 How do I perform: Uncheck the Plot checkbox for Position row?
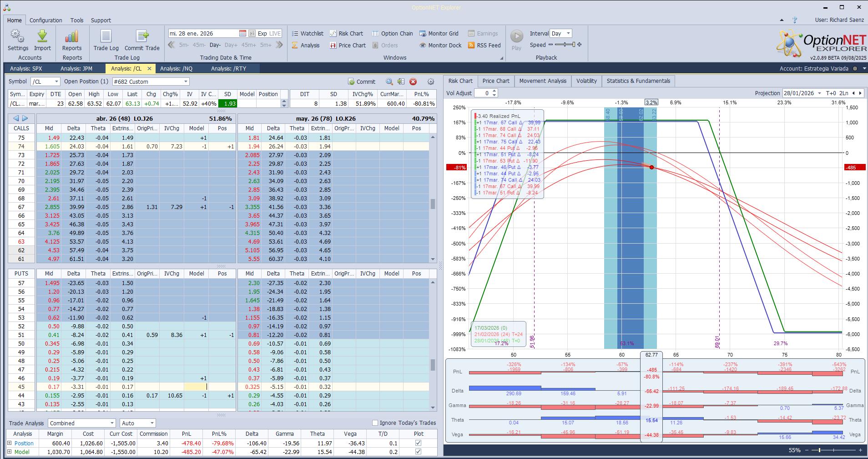[x=418, y=443]
